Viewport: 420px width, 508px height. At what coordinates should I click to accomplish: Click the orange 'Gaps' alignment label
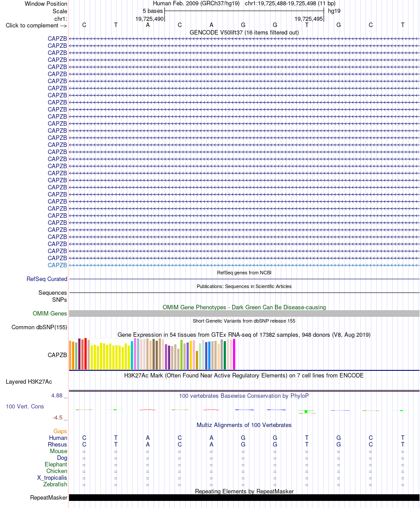(60, 431)
